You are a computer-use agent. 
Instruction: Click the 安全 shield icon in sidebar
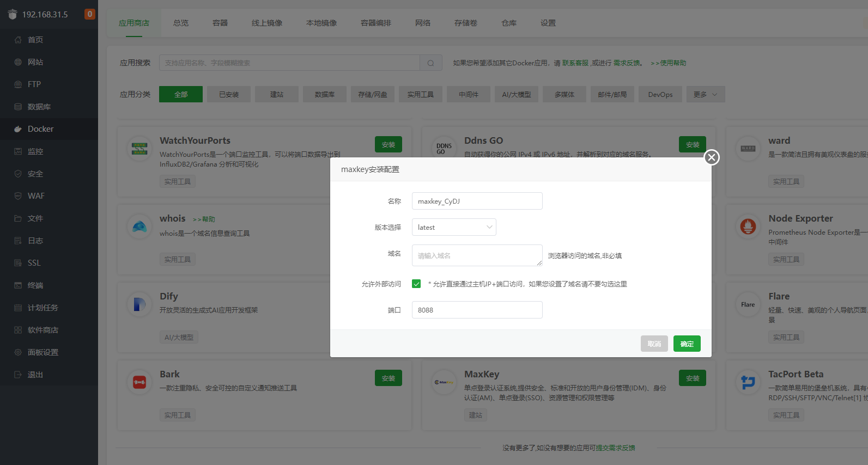pos(18,174)
